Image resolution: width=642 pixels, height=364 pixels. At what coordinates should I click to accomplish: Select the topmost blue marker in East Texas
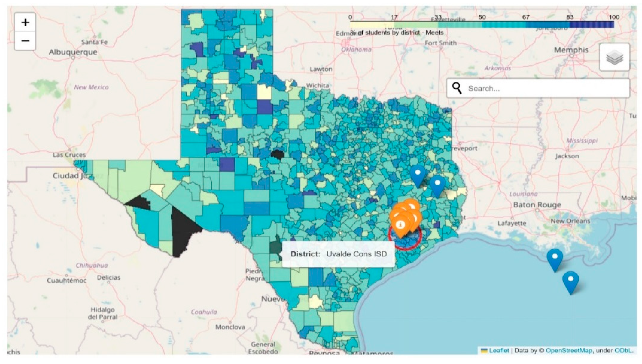418,175
